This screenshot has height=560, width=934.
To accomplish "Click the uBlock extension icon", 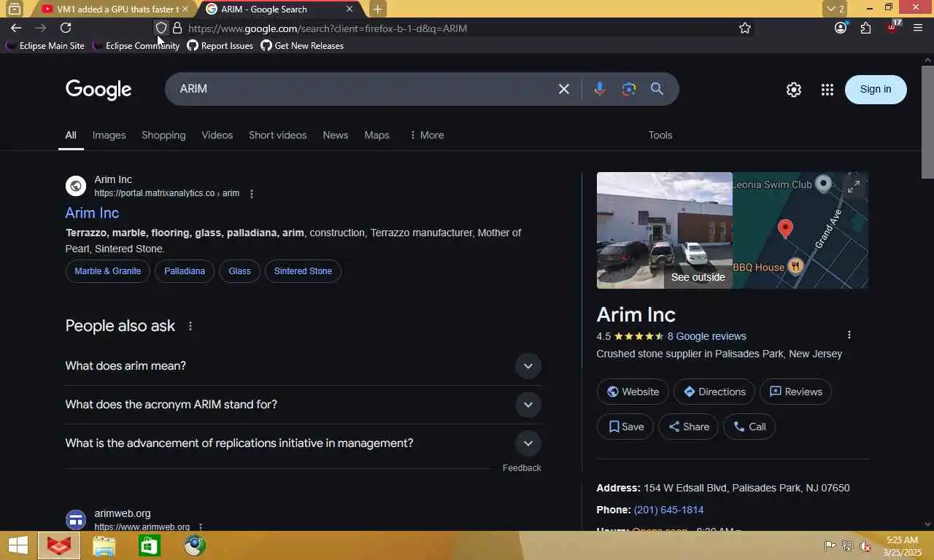I will pyautogui.click(x=893, y=27).
